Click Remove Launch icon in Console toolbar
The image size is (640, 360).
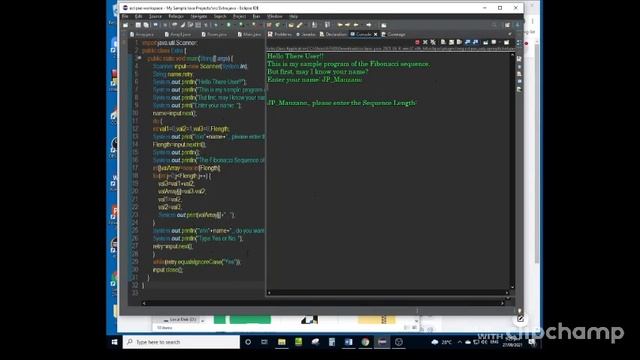click(425, 42)
